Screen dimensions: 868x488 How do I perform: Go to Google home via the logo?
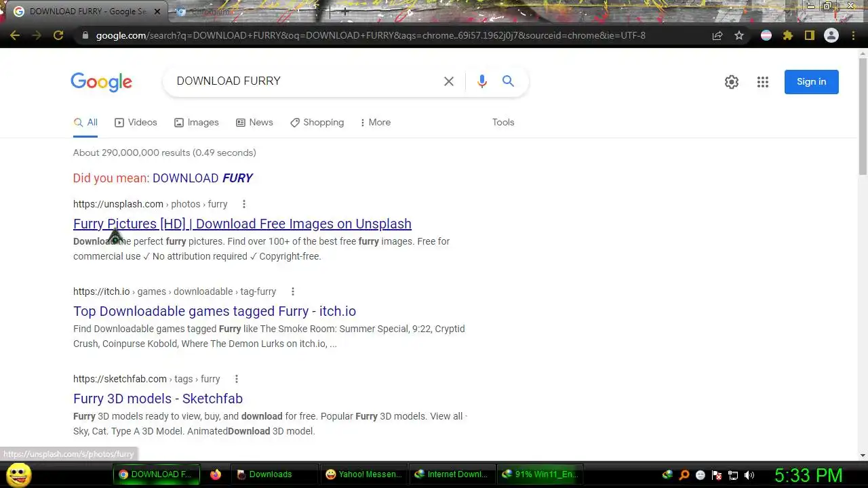coord(101,82)
